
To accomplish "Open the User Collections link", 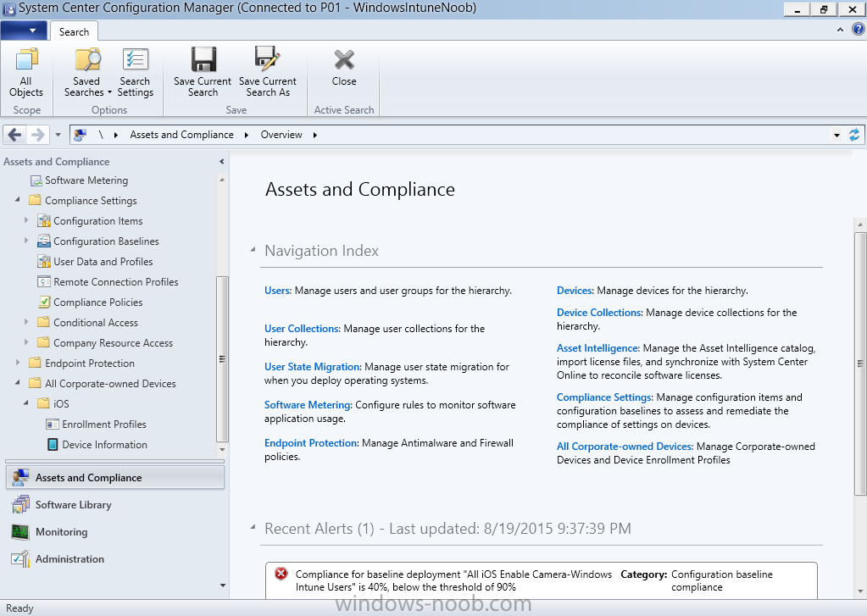I will 302,329.
